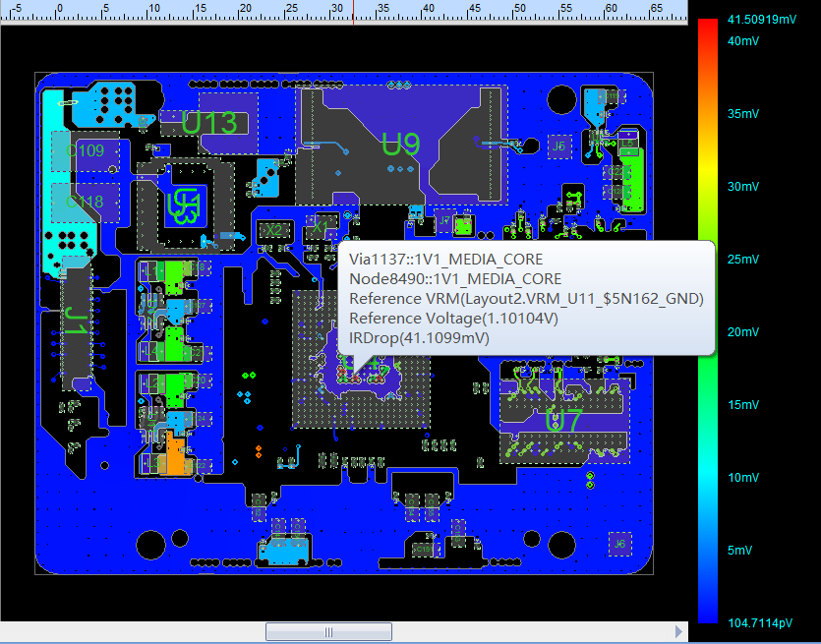Click the 10mV color scale label
821x644 pixels.
tap(743, 478)
